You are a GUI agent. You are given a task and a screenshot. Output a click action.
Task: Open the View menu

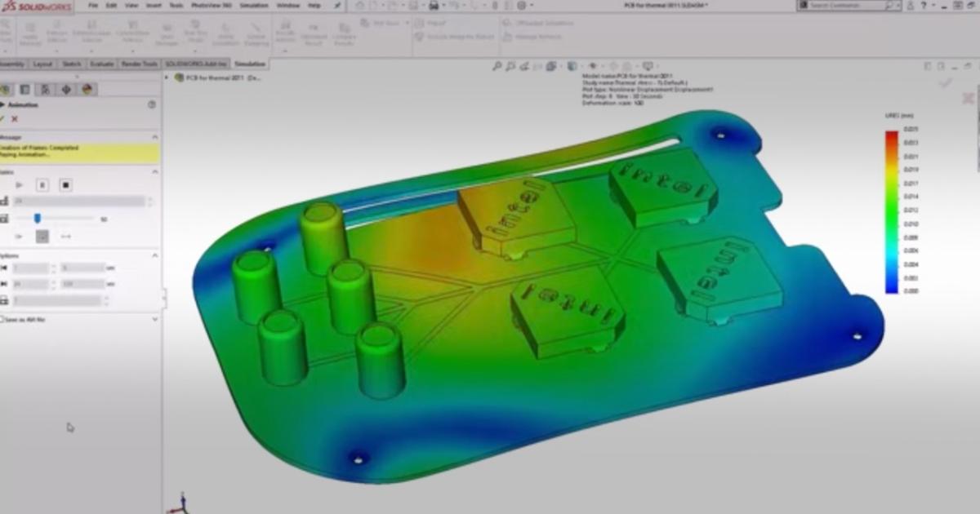(131, 6)
